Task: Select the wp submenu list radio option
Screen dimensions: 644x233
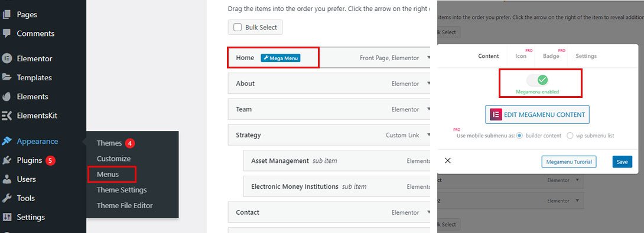Action: point(570,136)
